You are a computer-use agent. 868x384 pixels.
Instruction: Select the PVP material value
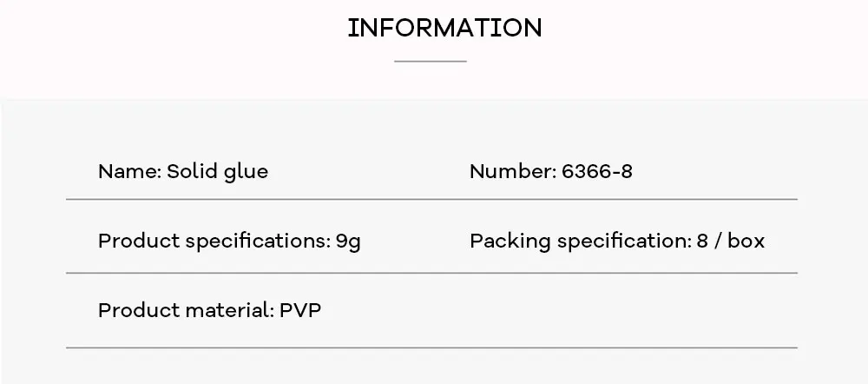300,310
